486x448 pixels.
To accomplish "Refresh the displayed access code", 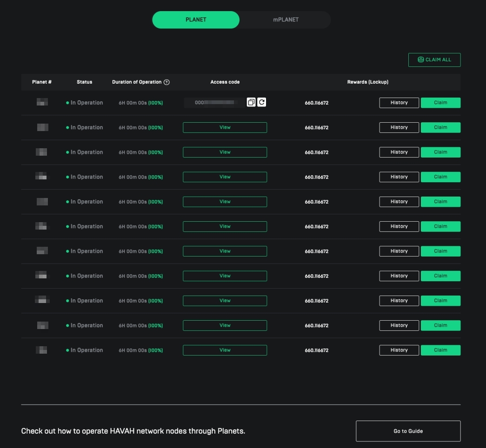I will (x=261, y=102).
